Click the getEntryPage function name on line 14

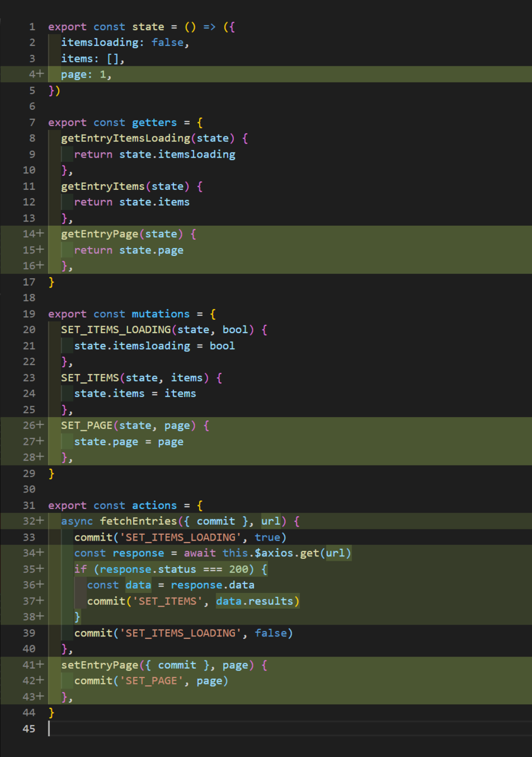(x=100, y=234)
